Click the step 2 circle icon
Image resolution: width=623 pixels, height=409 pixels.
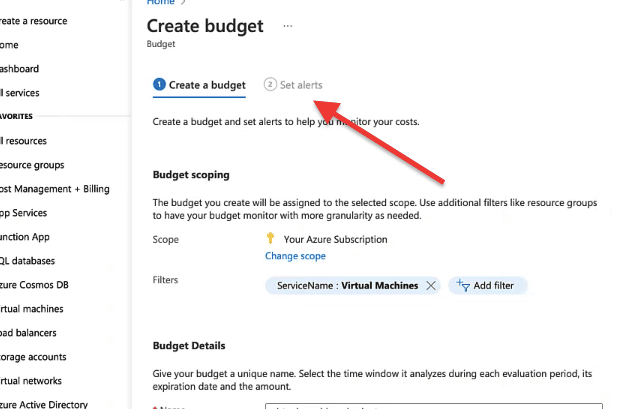pos(270,85)
